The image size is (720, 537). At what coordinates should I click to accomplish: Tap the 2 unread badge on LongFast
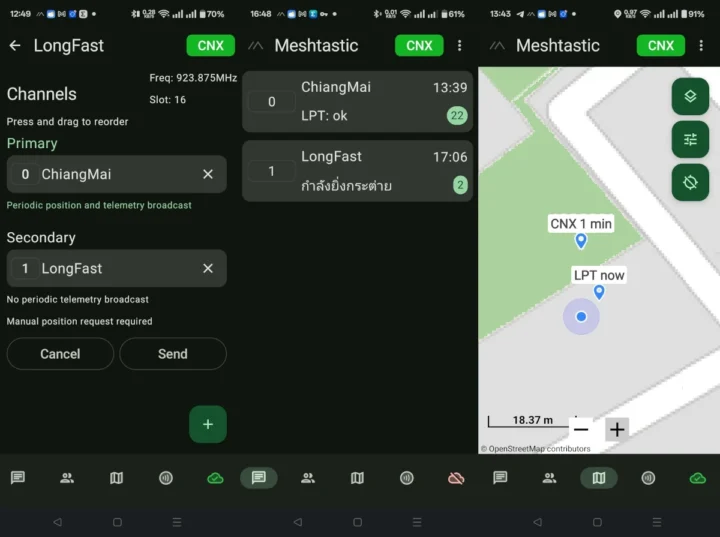point(460,185)
